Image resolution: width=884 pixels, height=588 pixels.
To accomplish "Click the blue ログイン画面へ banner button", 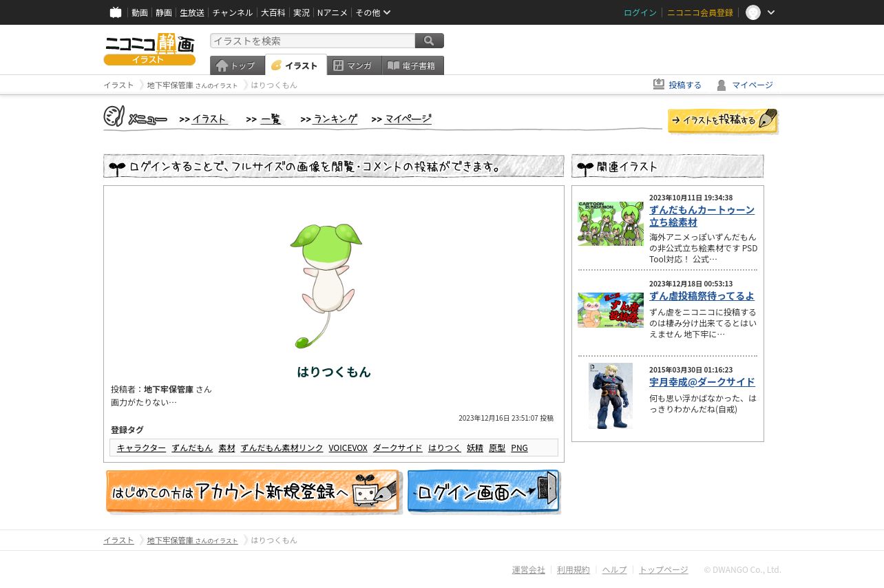I will [x=484, y=492].
